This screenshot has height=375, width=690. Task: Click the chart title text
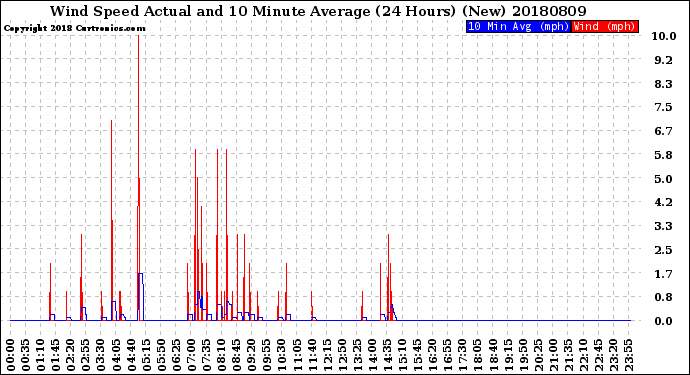pos(318,11)
